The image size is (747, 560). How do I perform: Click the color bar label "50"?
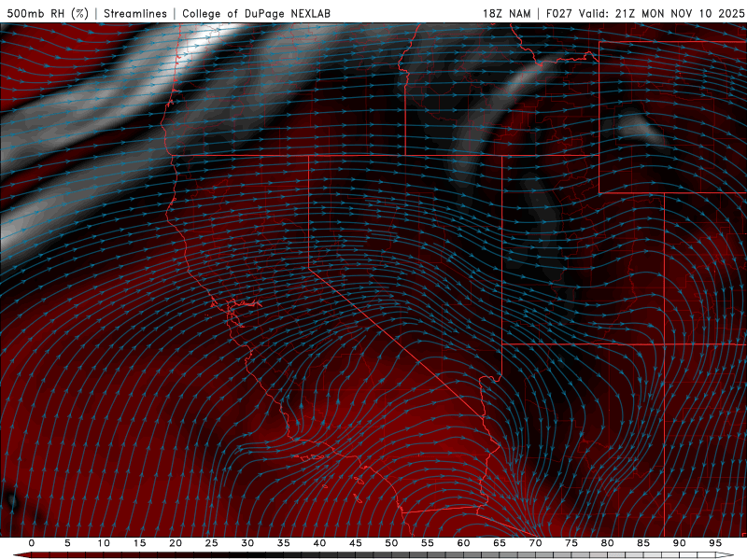coord(391,543)
